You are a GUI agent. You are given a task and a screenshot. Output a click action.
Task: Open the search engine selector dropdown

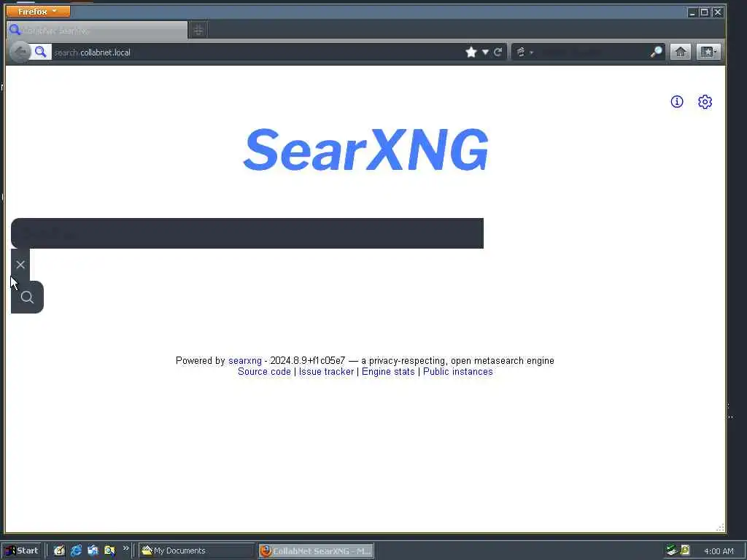524,52
